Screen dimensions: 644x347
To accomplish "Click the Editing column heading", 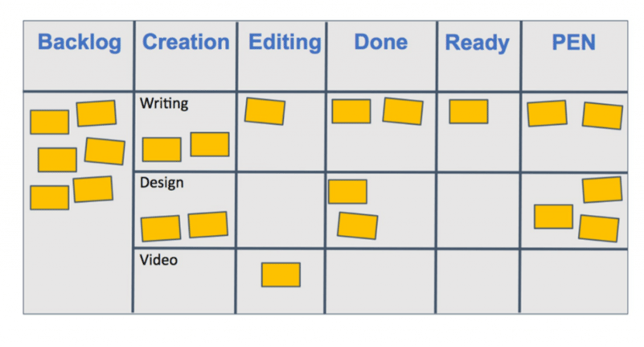I will [285, 43].
